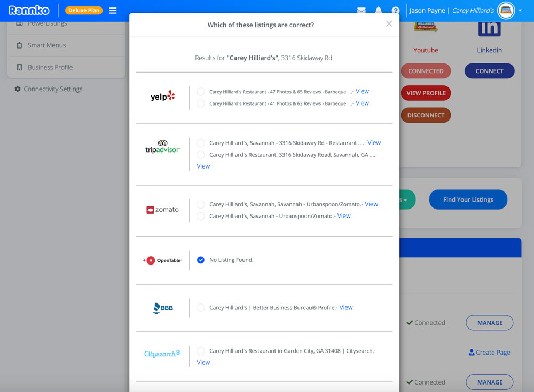View the BBB profile listing

pyautogui.click(x=346, y=307)
